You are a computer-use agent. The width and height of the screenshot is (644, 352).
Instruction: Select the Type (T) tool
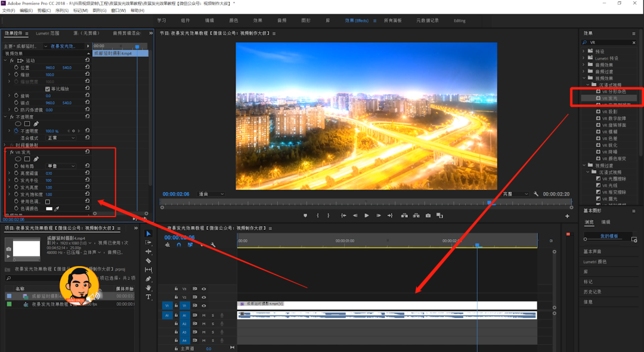tap(148, 297)
